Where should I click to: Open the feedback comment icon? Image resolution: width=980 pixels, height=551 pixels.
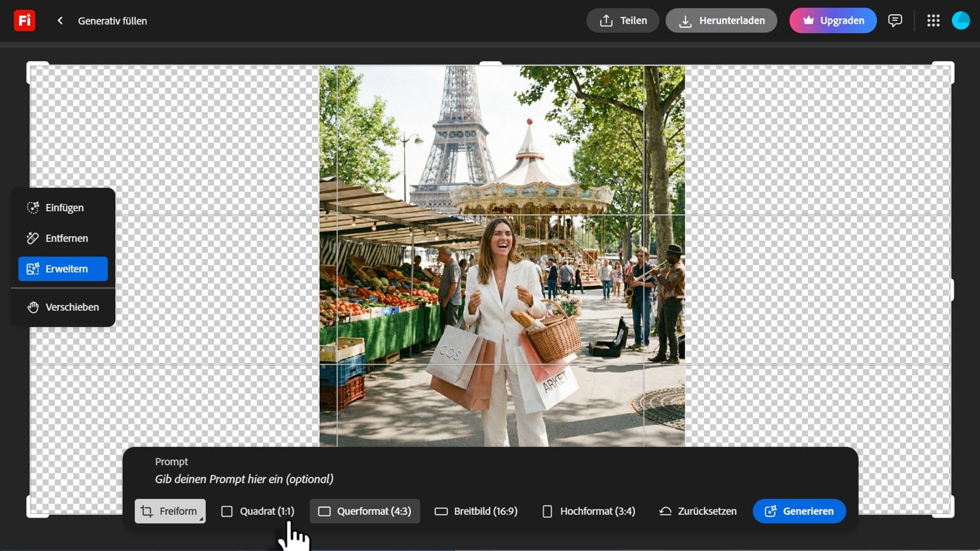tap(895, 20)
